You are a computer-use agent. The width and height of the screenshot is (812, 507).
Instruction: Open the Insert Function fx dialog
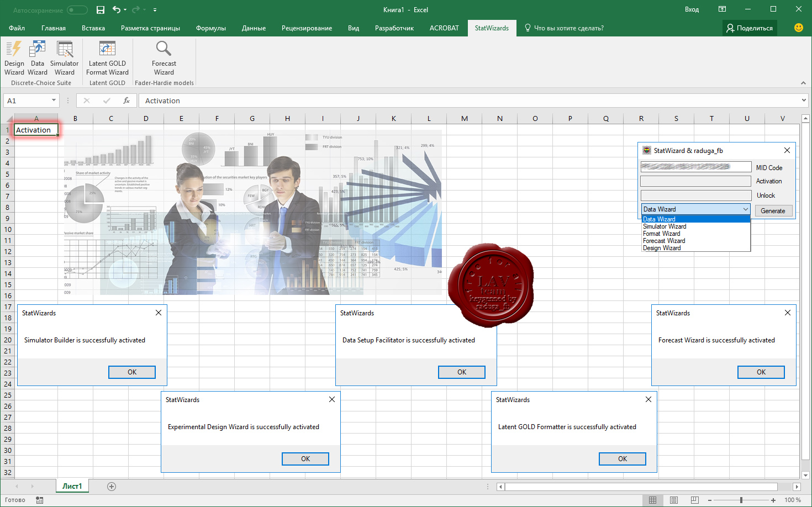pos(126,101)
